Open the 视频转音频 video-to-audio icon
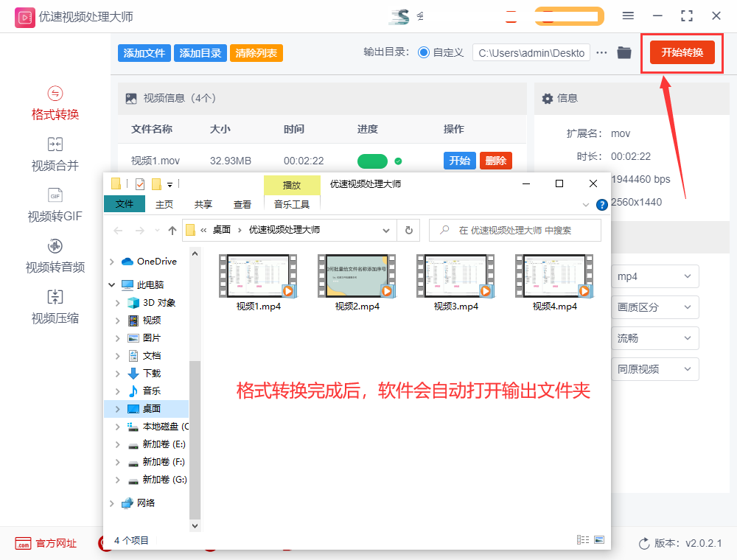Screen dimensions: 737x560 (x=55, y=245)
